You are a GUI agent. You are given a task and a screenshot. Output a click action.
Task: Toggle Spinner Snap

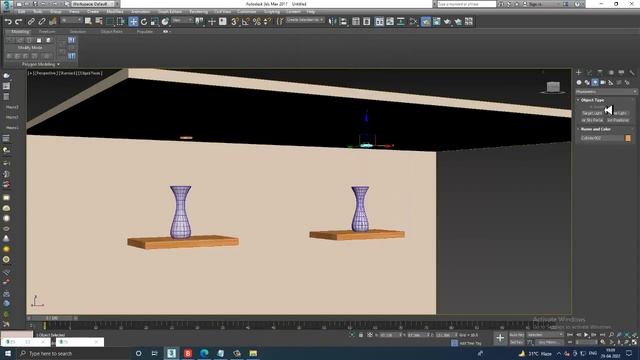[267, 22]
